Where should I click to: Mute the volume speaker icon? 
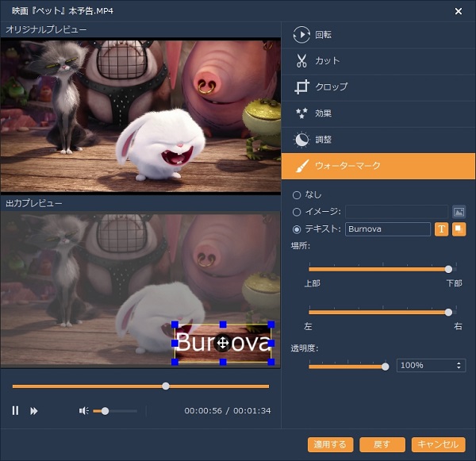83,410
